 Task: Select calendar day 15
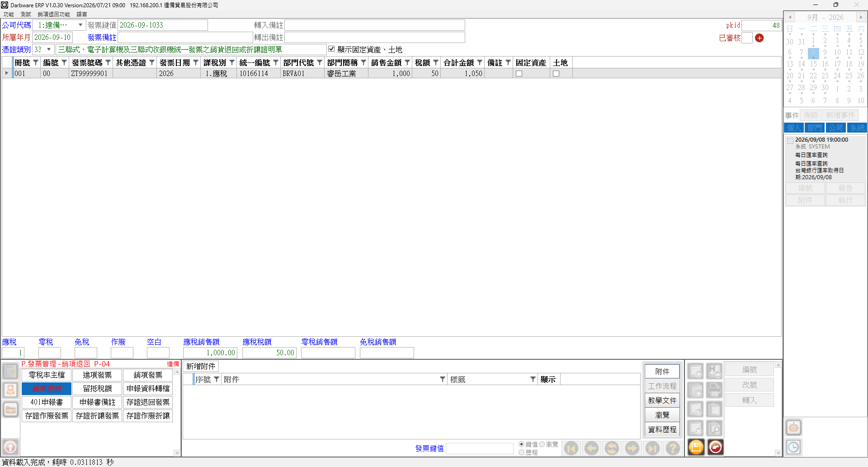pyautogui.click(x=813, y=64)
